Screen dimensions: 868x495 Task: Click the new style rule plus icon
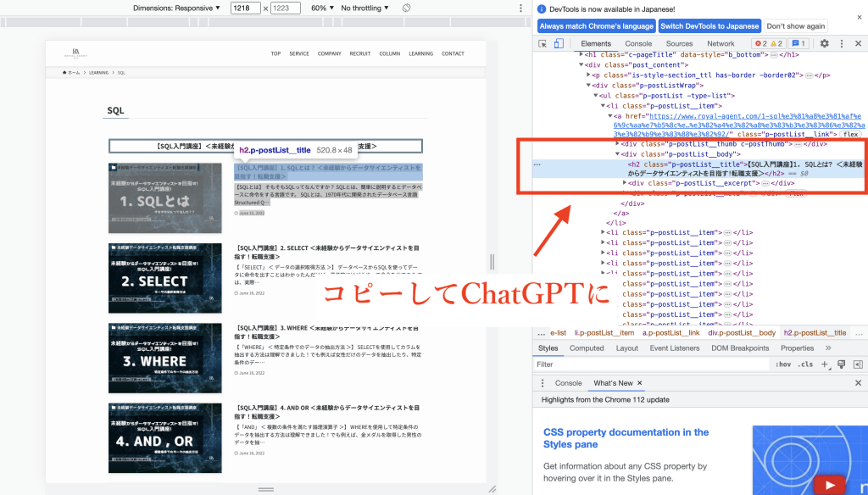(x=824, y=364)
